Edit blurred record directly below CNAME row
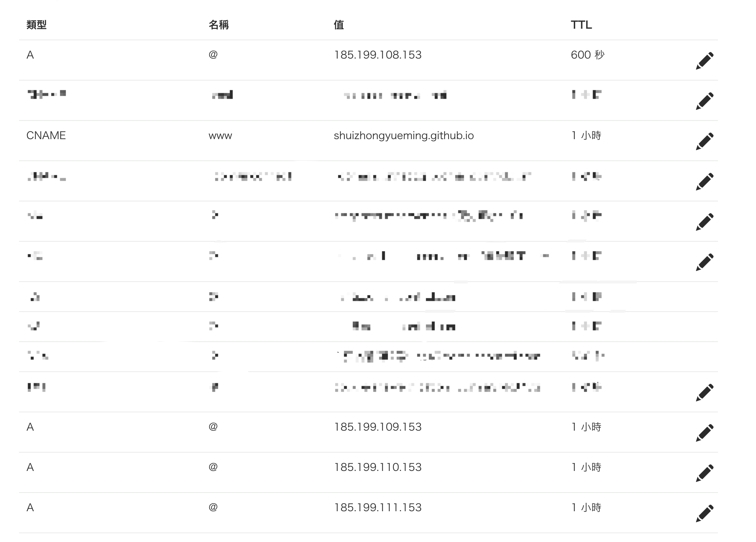The width and height of the screenshot is (756, 542). pyautogui.click(x=704, y=182)
